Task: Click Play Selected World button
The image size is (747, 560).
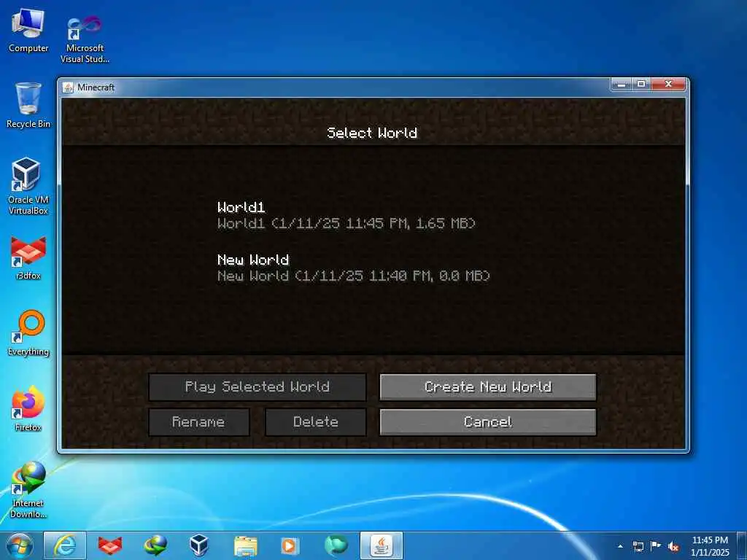Action: click(x=258, y=386)
